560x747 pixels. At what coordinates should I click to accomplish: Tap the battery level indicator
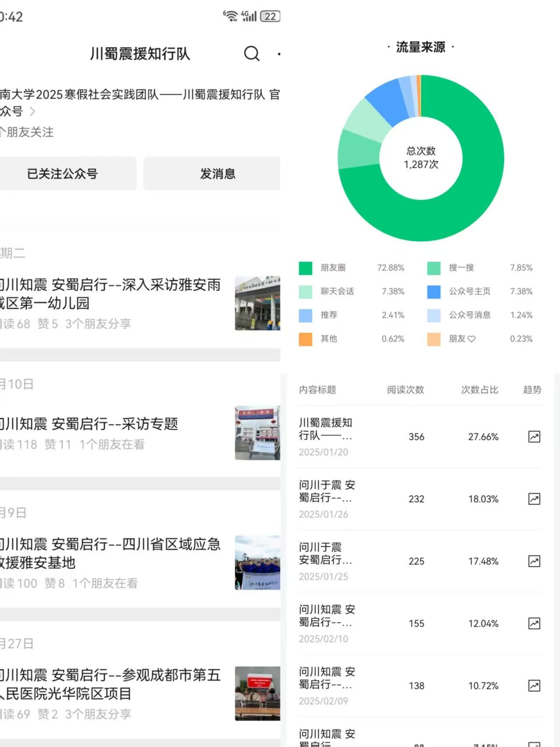coord(270,16)
